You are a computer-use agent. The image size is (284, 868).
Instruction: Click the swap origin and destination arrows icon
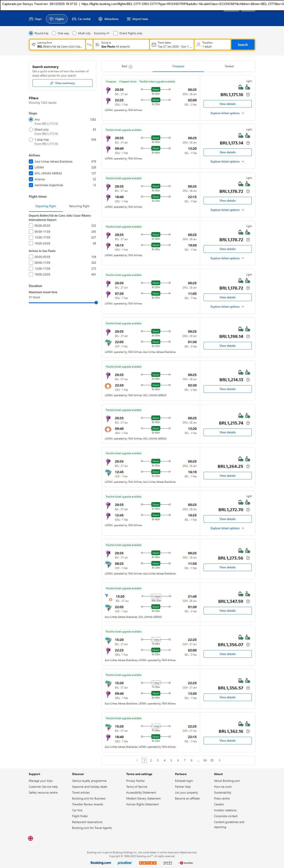pyautogui.click(x=89, y=45)
